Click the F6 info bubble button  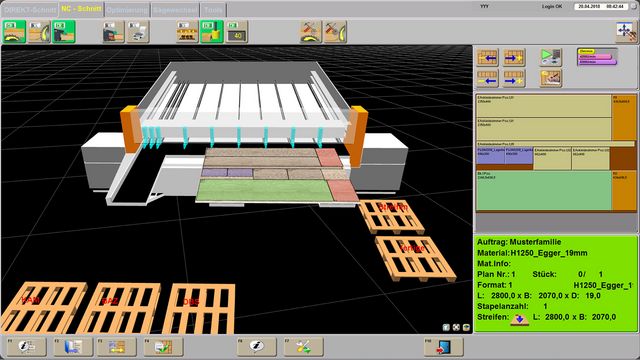tap(257, 347)
